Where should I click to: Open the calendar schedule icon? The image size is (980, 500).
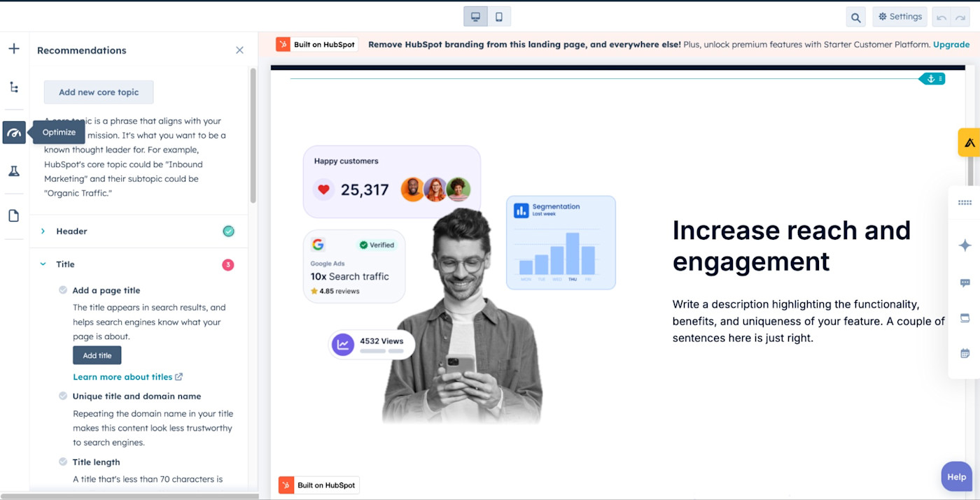(x=965, y=354)
